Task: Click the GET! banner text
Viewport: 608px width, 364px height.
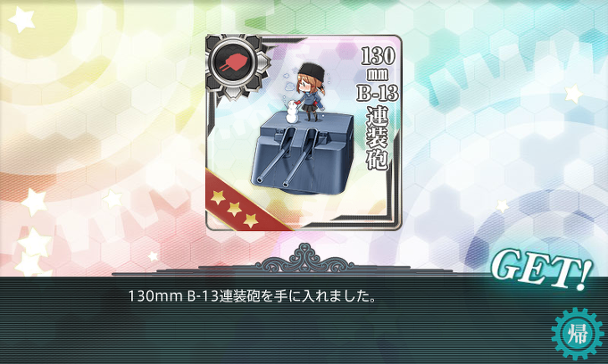Action: pyautogui.click(x=542, y=269)
